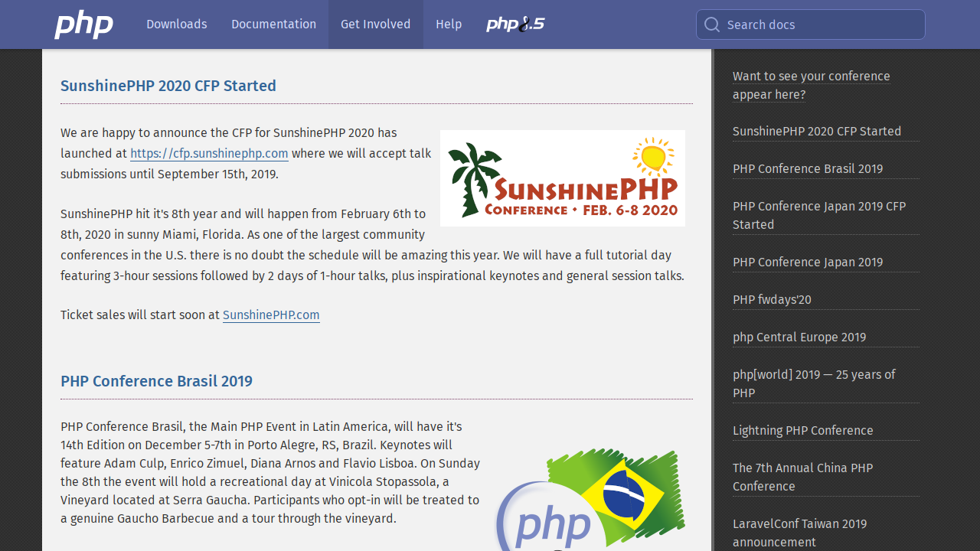Open the PHP 8.5 release icon

coord(515,24)
